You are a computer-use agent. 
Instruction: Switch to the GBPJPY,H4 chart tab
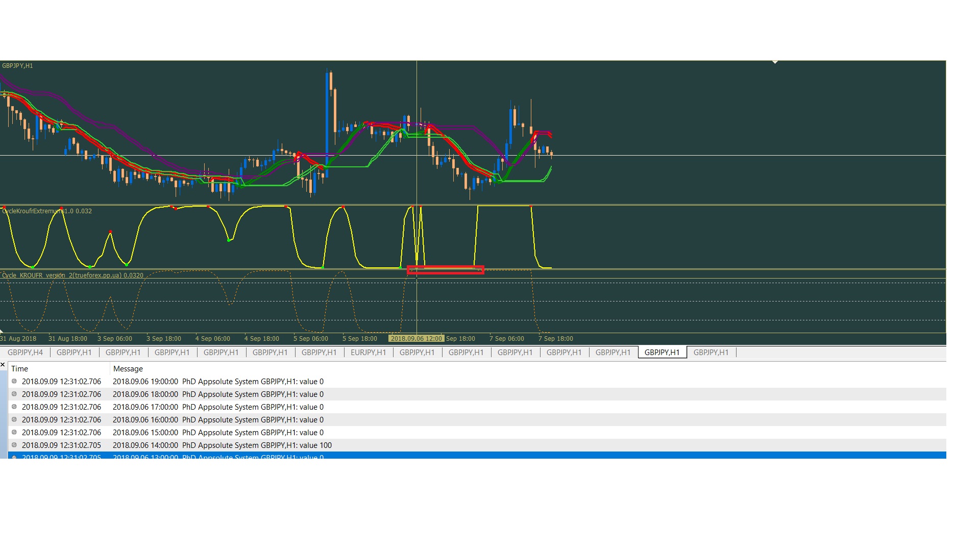tap(25, 353)
